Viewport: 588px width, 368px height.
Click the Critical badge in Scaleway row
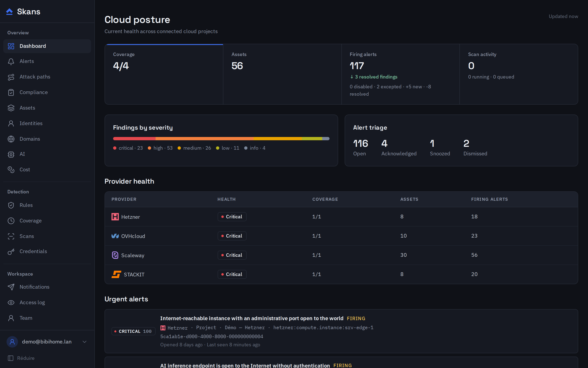[x=232, y=255]
